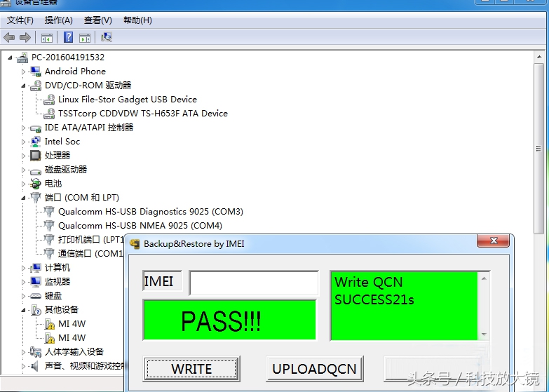Open the 操作(A) menu
Screen dimensions: 549x392
coord(58,20)
